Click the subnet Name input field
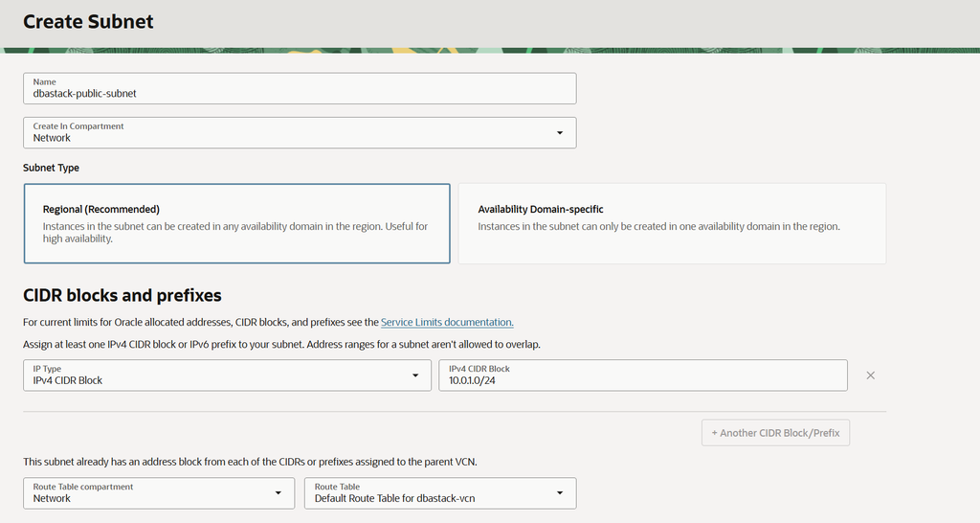The width and height of the screenshot is (980, 523). coord(300,88)
